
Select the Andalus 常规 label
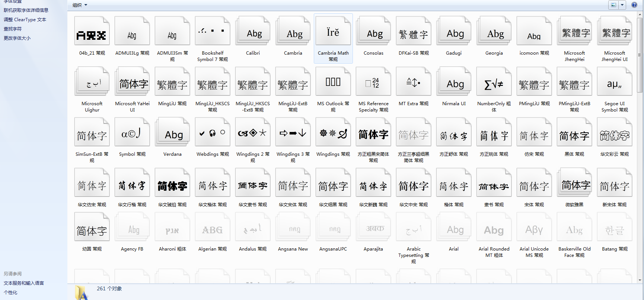[x=253, y=249]
